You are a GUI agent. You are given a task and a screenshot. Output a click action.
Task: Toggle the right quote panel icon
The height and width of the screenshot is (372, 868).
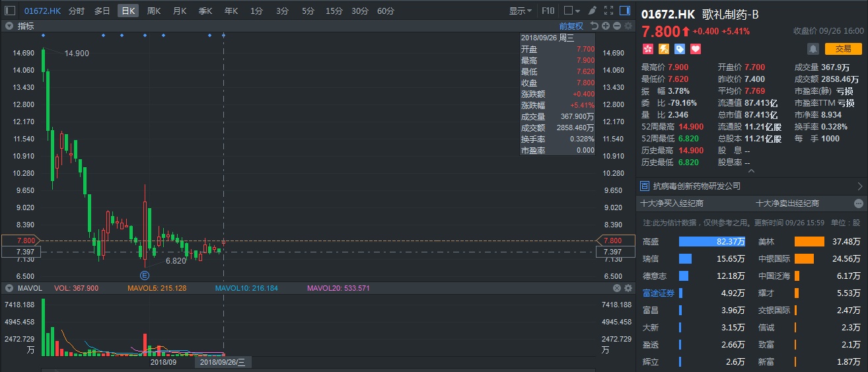pyautogui.click(x=624, y=11)
